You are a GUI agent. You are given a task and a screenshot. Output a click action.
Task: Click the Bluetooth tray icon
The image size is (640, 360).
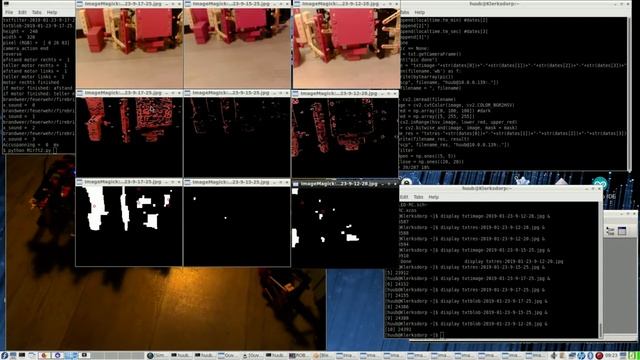[590, 356]
